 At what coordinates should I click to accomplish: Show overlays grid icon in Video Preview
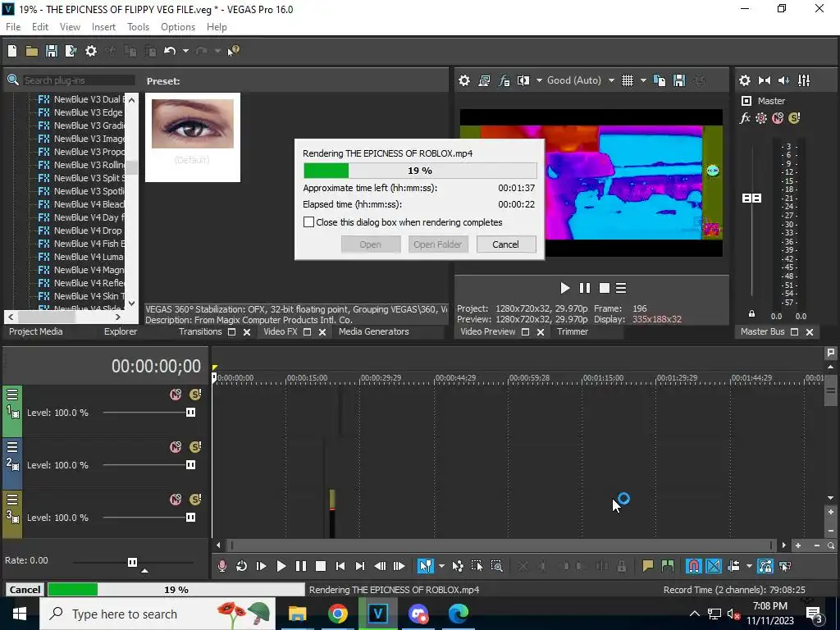point(628,80)
